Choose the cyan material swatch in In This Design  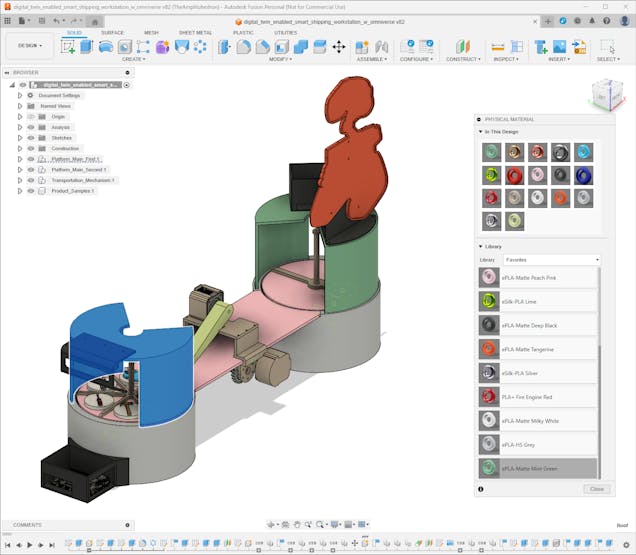(x=583, y=152)
